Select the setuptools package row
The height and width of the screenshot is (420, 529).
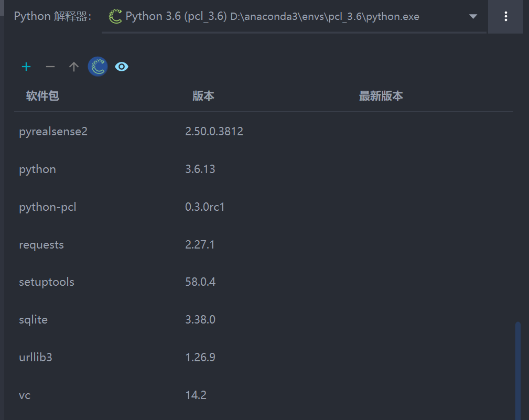click(47, 282)
